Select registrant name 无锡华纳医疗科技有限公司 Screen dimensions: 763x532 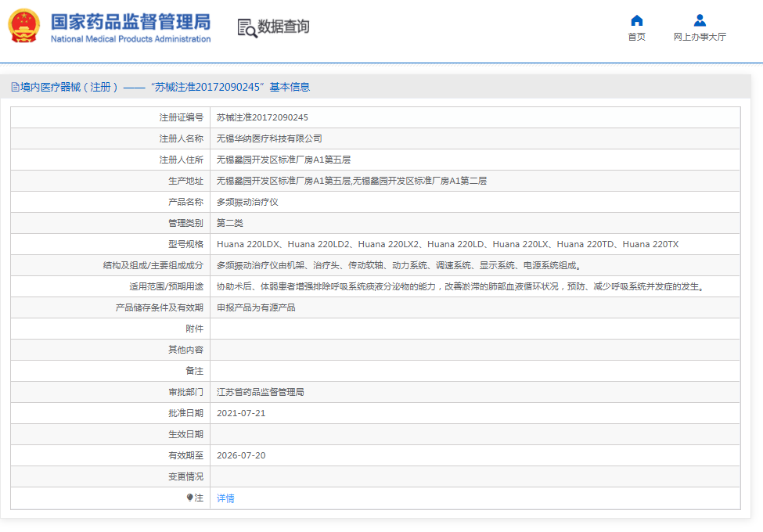tap(269, 138)
